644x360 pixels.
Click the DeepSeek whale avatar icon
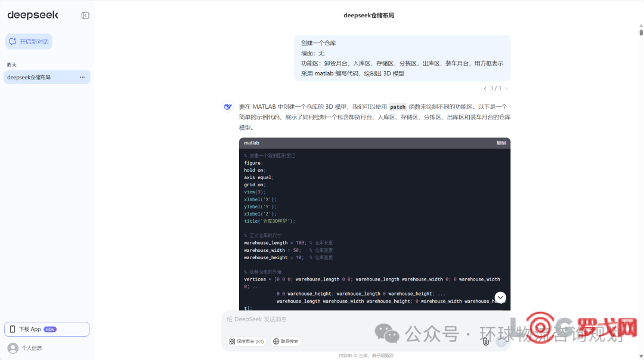pos(228,107)
